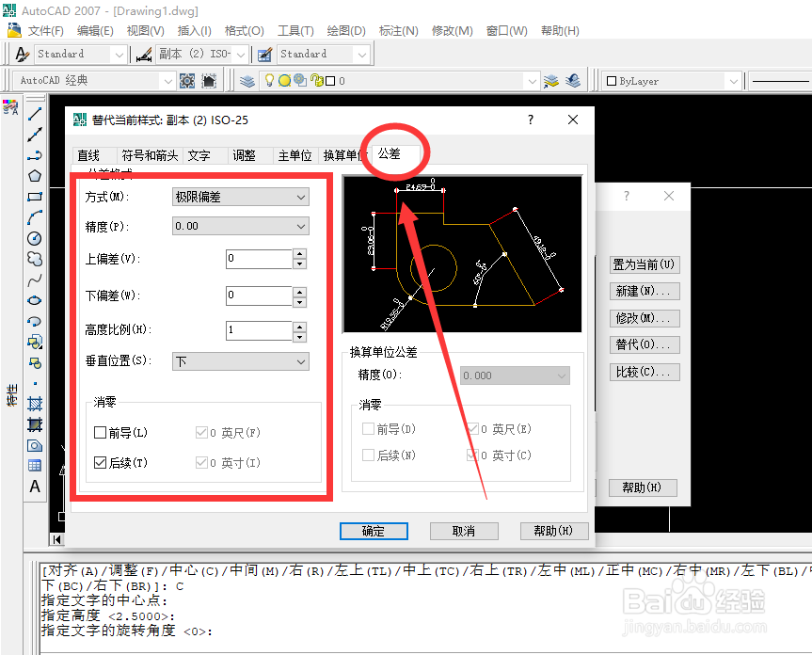Image resolution: width=812 pixels, height=655 pixels.
Task: Open the Dimension Style manager icon
Action: [x=144, y=54]
